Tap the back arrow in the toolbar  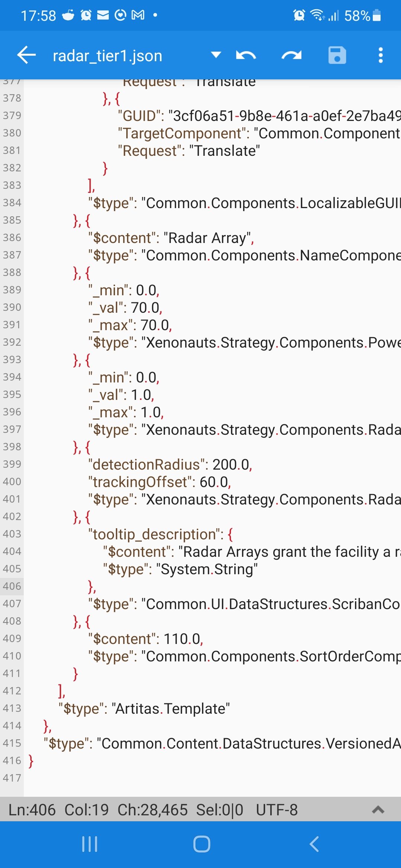26,55
